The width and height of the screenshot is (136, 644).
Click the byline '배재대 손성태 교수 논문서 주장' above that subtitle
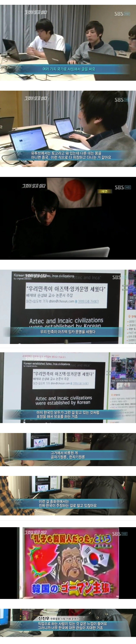(x=49, y=295)
